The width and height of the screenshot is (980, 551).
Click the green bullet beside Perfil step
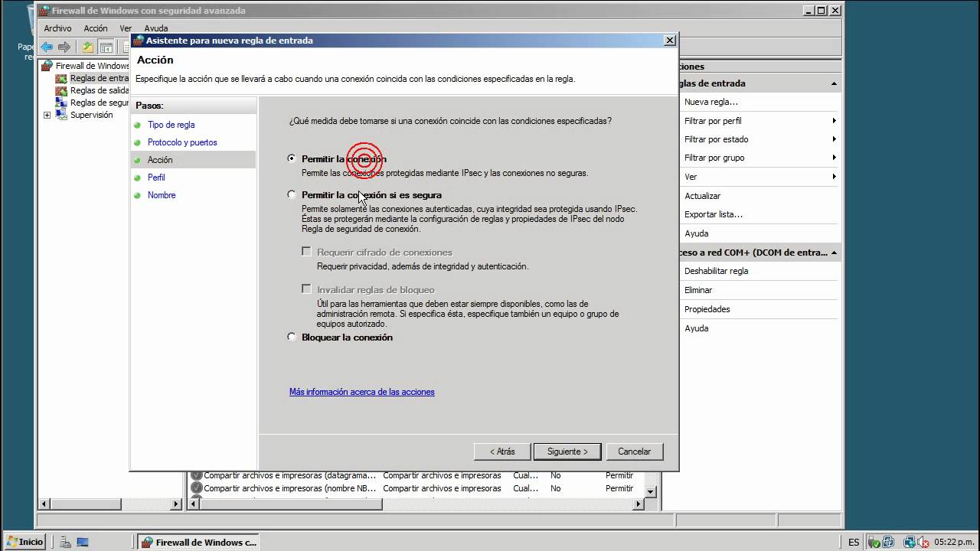click(138, 178)
